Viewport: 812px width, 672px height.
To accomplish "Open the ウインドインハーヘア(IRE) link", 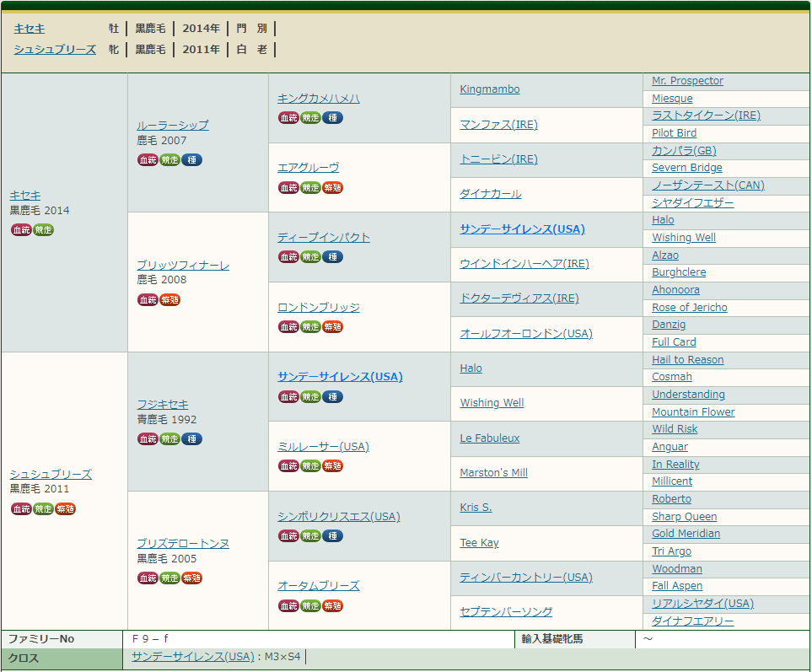I will 524,264.
